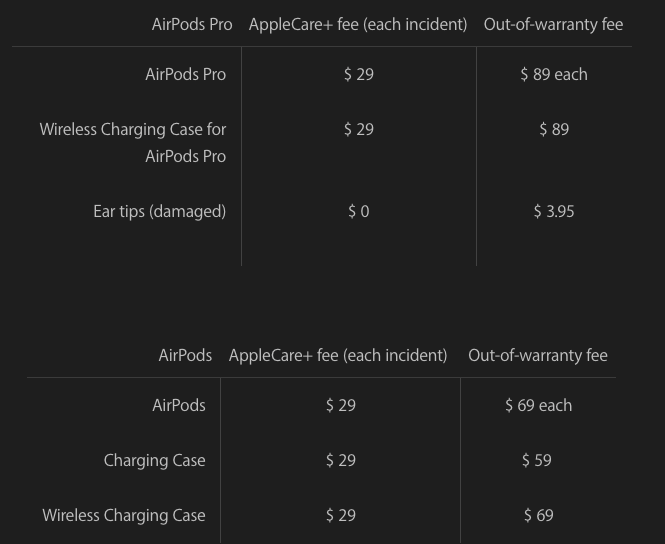This screenshot has width=665, height=544.
Task: Click the top table's Out-of-warranty fee column header
Action: [553, 24]
